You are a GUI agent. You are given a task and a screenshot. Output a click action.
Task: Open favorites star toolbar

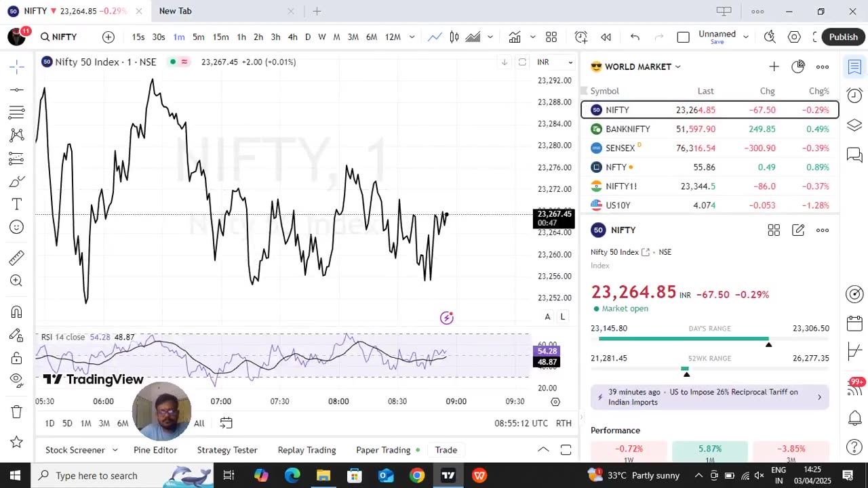[x=17, y=442]
